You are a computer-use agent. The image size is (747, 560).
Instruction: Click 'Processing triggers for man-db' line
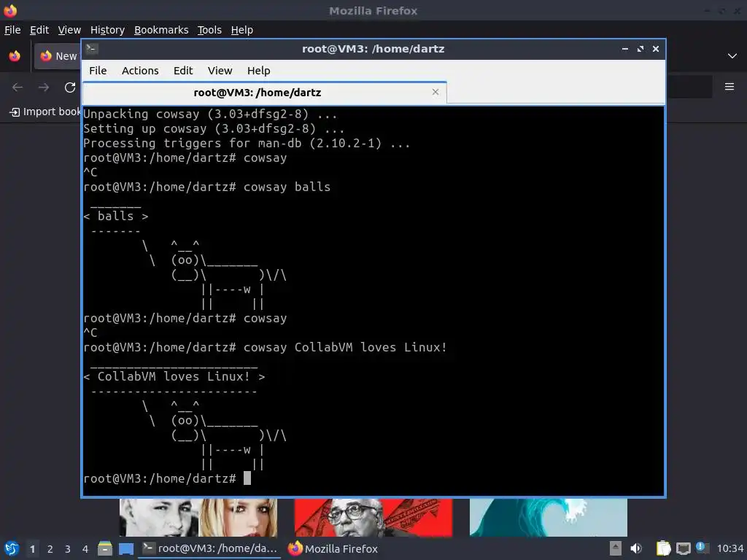(x=247, y=143)
